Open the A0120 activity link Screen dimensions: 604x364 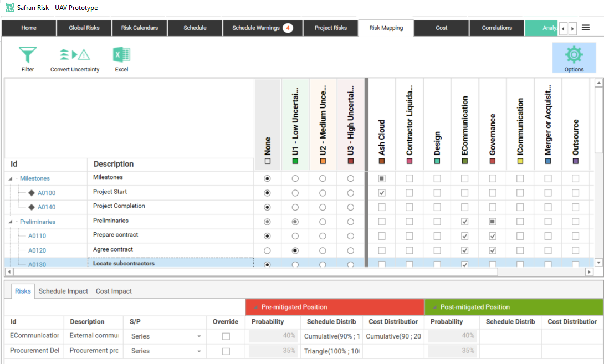coord(37,250)
